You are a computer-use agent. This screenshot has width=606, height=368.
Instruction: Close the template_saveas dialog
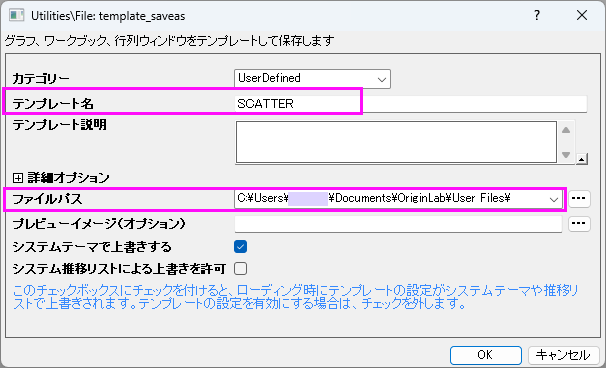click(582, 15)
